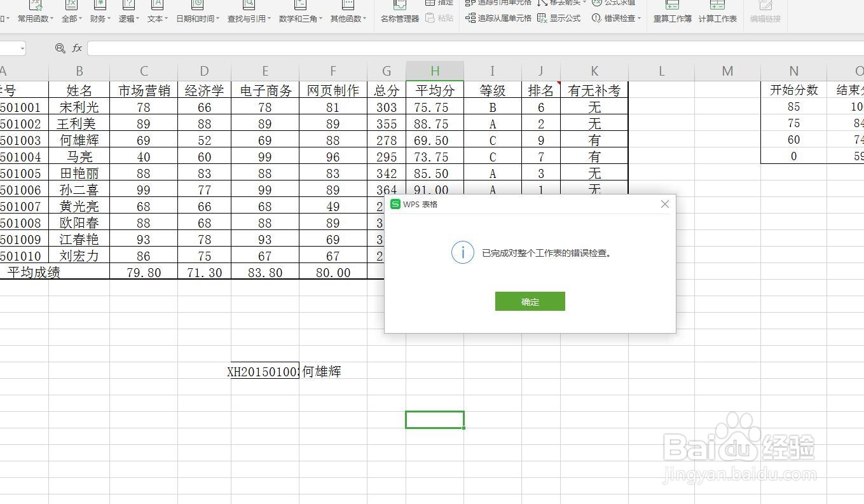Open the 错误检查 error checking menu

tap(616, 18)
